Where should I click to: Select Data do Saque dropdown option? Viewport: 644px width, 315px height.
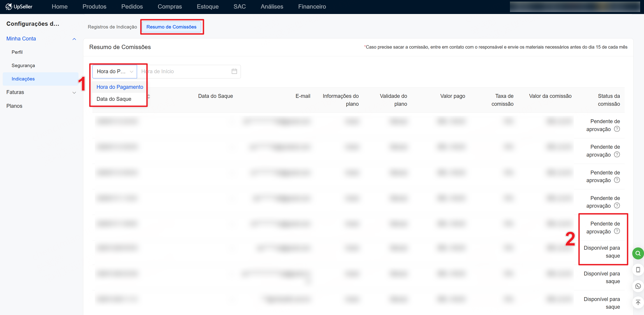click(114, 99)
